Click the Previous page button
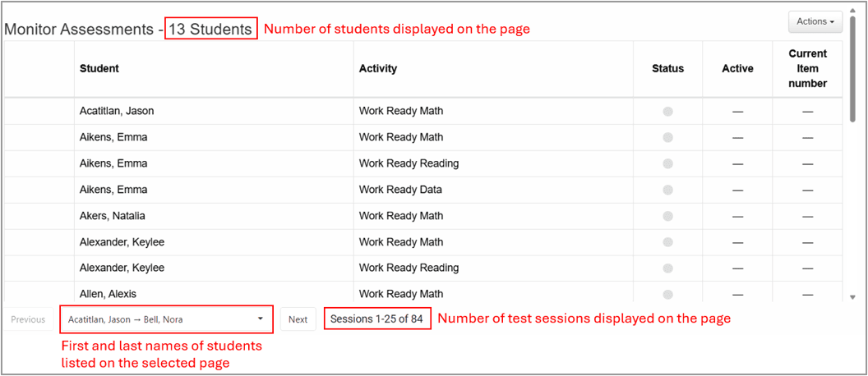The image size is (868, 376). (28, 319)
